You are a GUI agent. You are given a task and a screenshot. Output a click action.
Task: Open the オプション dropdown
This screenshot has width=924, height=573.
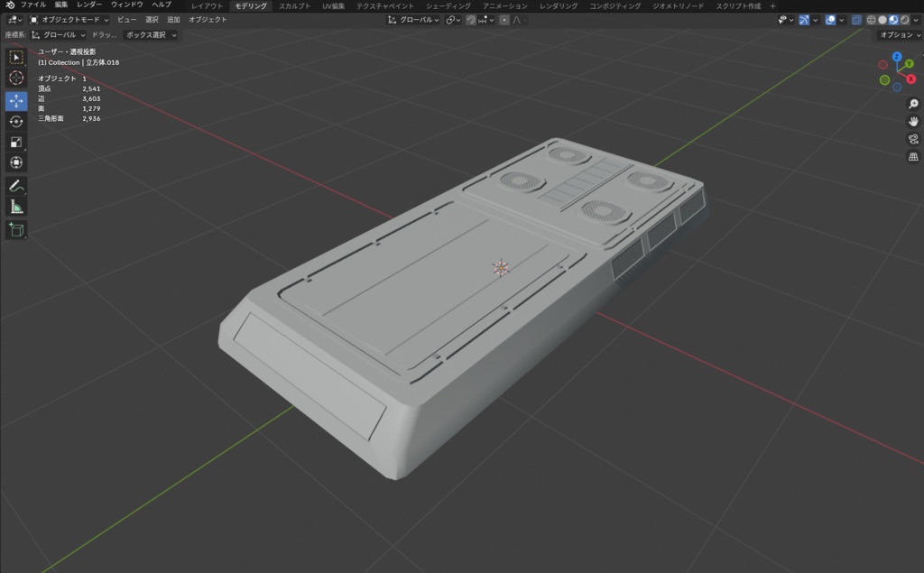(900, 35)
